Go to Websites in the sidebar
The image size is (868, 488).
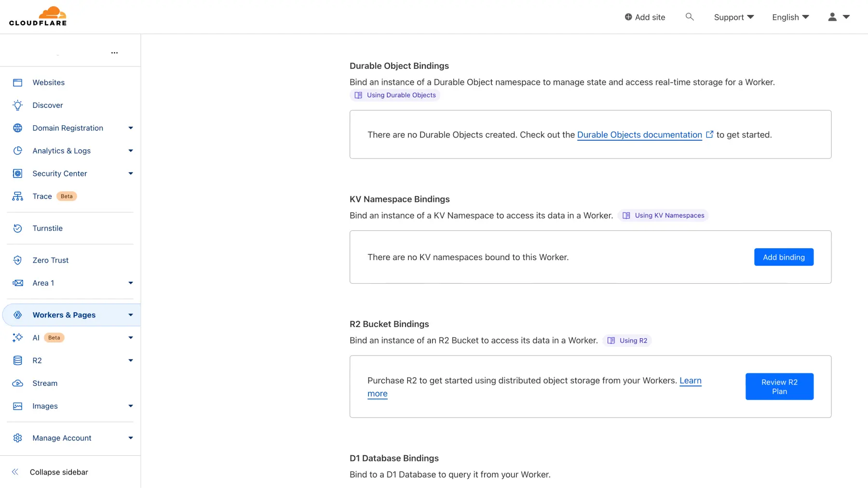point(48,82)
